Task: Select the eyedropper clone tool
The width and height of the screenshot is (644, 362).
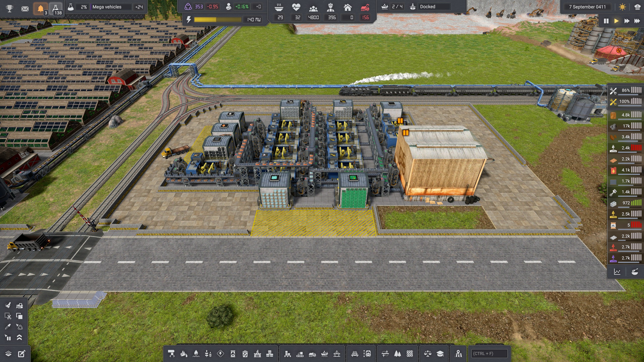Action: click(8, 327)
